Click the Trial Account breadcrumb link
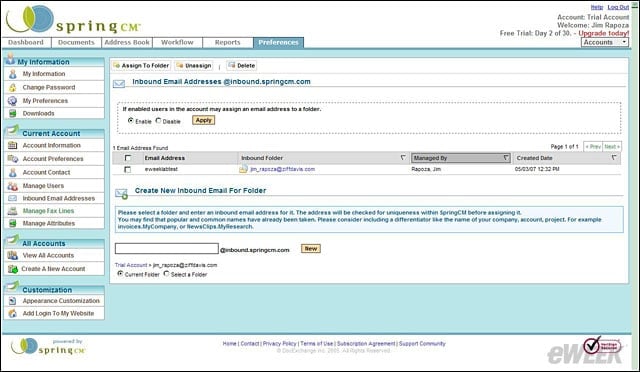This screenshot has height=372, width=640. [131, 265]
